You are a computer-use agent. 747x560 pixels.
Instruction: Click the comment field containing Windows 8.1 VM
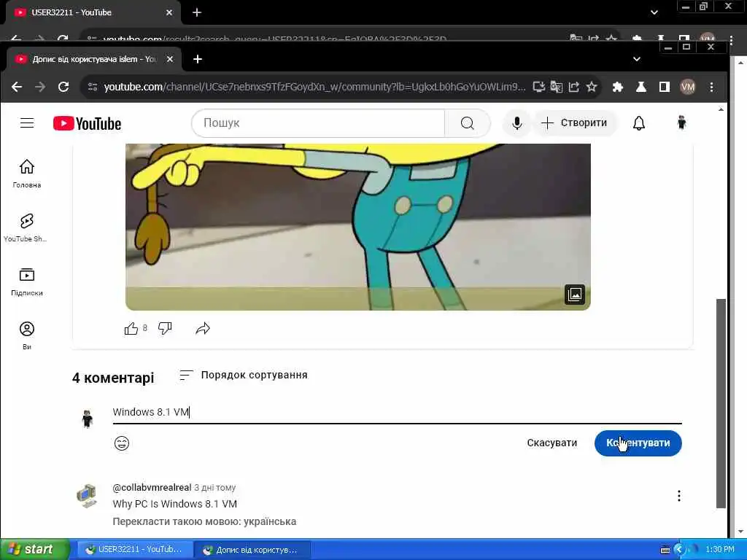click(x=397, y=413)
